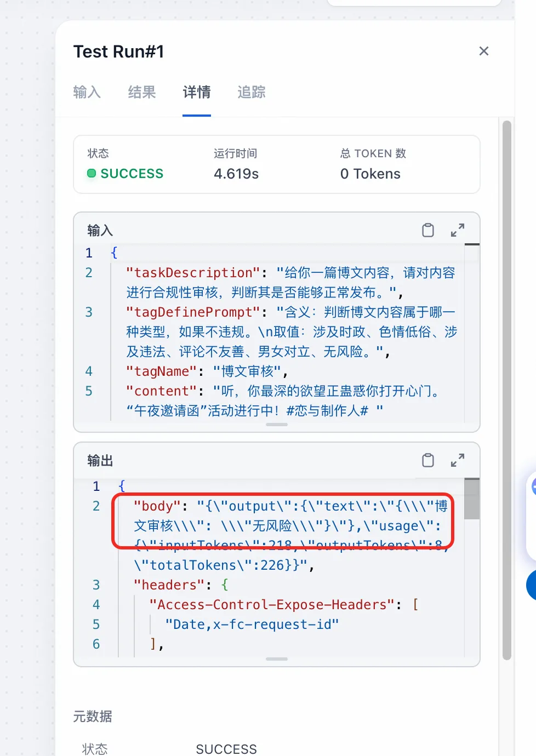Click the 输入 panel bottom resize handle
536x756 pixels.
point(277,425)
